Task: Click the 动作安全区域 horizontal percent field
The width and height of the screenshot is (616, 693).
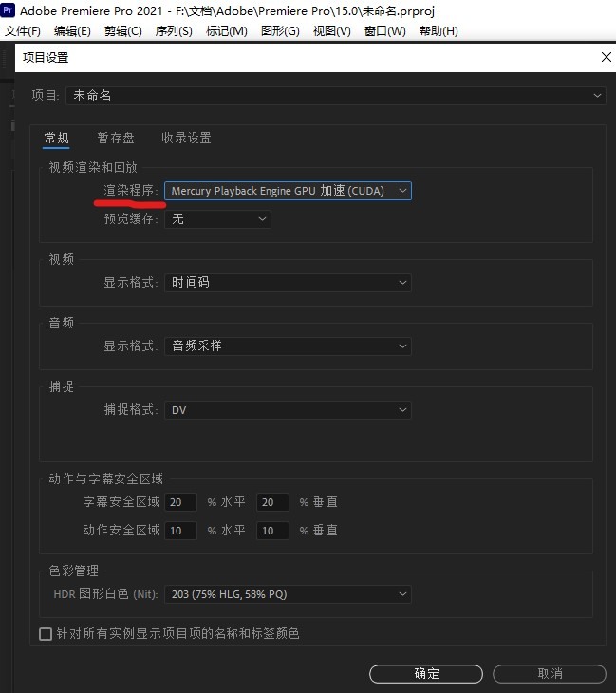Action: tap(180, 531)
